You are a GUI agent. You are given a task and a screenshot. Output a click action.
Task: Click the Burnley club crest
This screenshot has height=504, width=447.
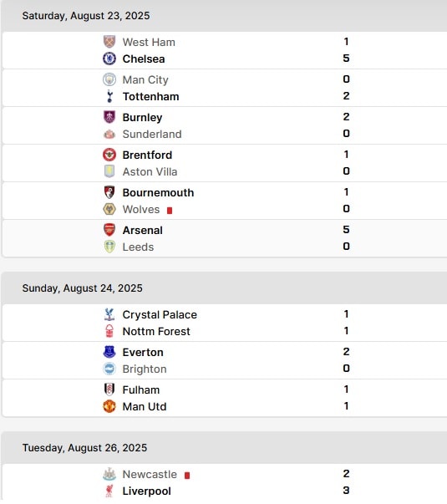[109, 117]
